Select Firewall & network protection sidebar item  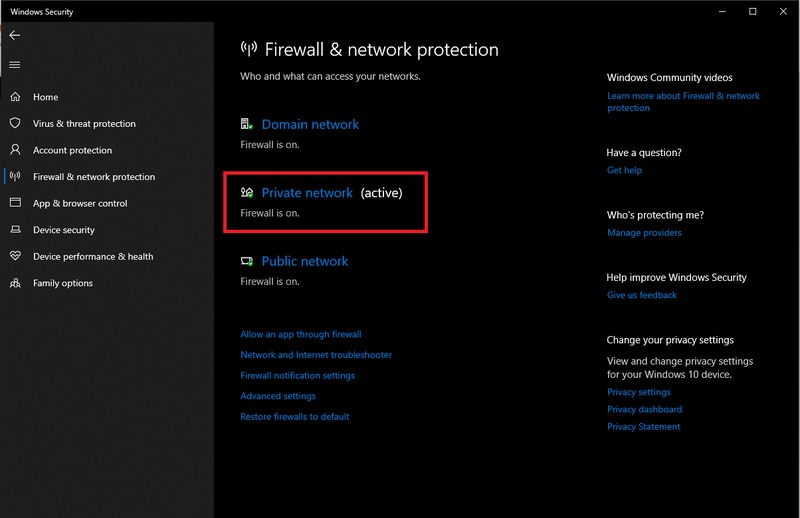pos(94,177)
